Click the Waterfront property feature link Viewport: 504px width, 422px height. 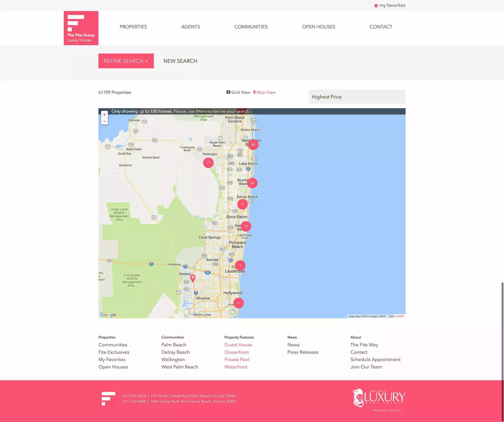[x=236, y=367]
